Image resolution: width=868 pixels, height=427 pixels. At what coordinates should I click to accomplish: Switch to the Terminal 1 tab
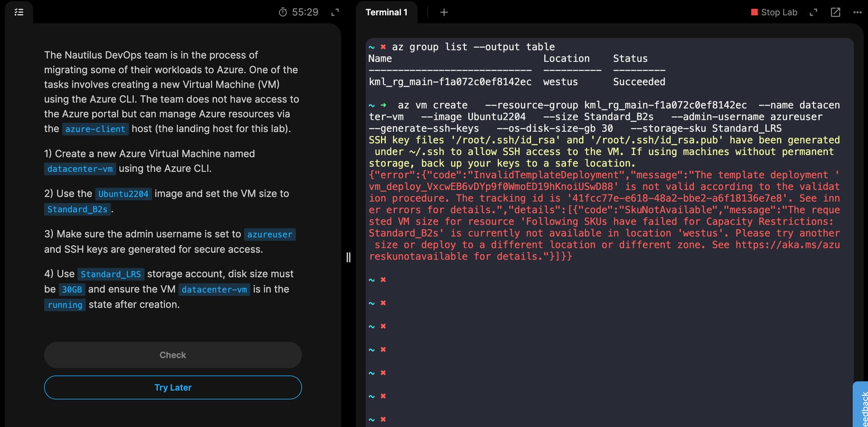386,12
